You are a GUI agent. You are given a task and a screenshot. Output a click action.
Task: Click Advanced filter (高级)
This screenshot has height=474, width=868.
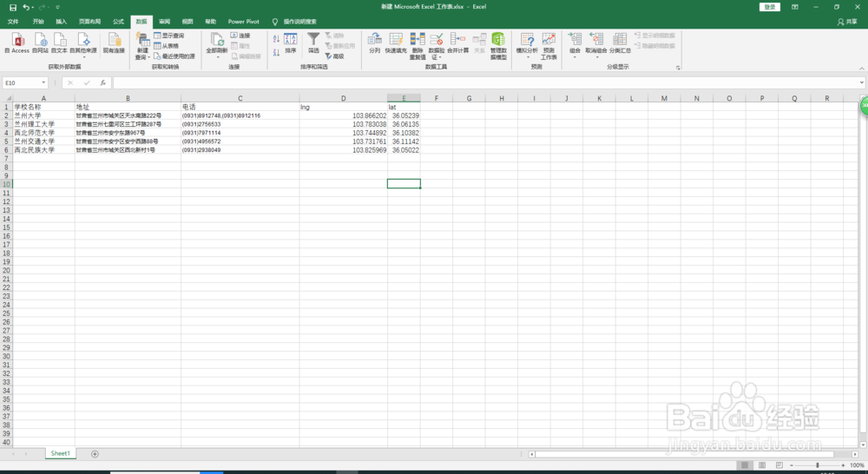335,56
